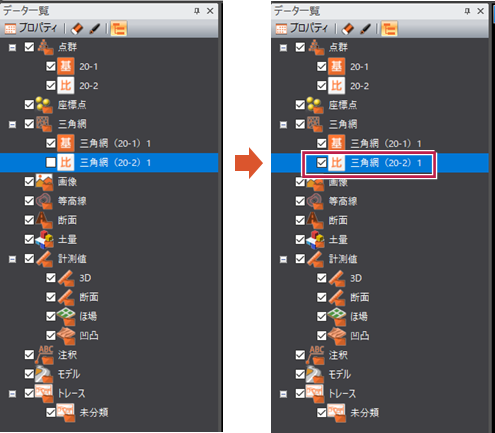The image size is (495, 433).
Task: Click the 注釈 ABC icon in left panel
Action: pos(45,355)
